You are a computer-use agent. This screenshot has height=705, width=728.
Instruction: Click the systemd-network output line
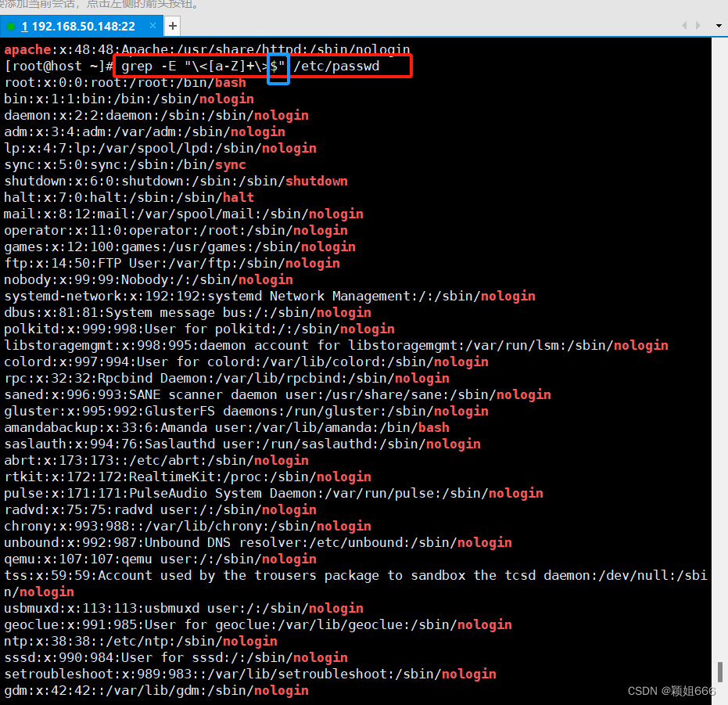[270, 296]
